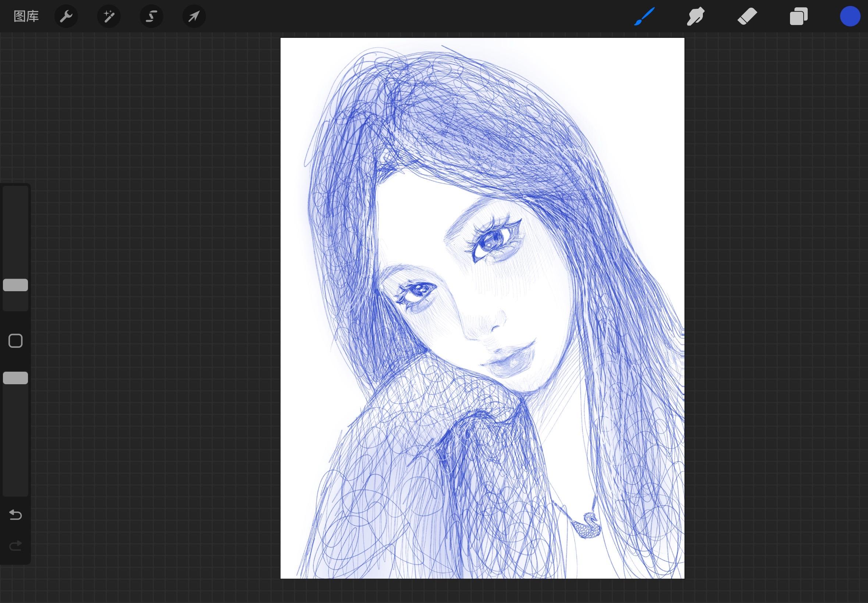Undo the last stroke
The width and height of the screenshot is (868, 603).
click(x=15, y=515)
